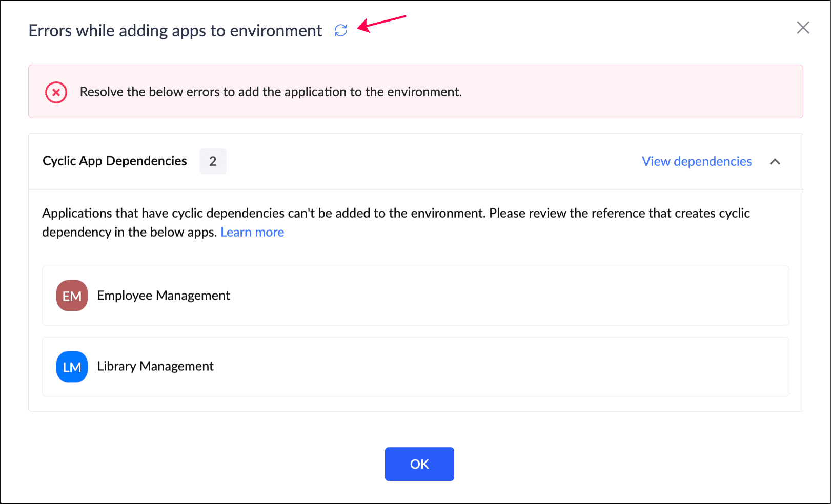This screenshot has height=504, width=831.
Task: Click the 'Resolve the below errors' message
Action: [x=271, y=92]
